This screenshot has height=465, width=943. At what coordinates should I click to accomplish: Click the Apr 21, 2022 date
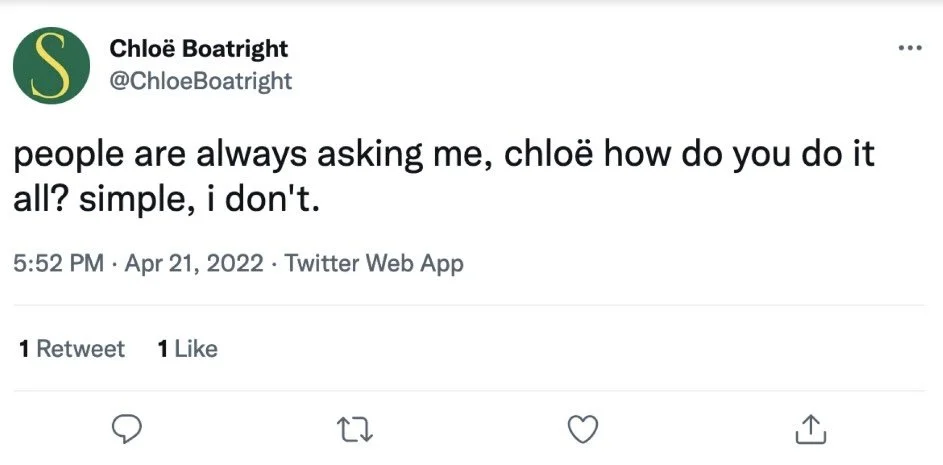194,264
